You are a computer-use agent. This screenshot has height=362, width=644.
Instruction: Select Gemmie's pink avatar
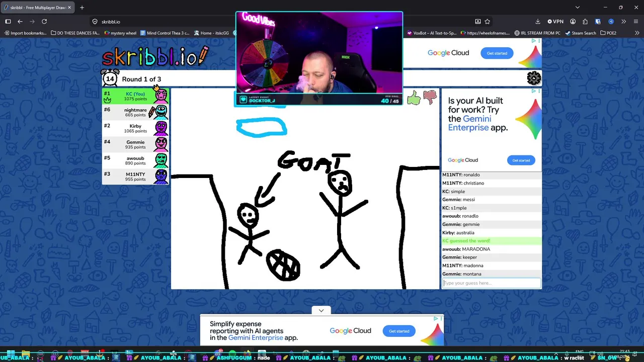tap(161, 144)
